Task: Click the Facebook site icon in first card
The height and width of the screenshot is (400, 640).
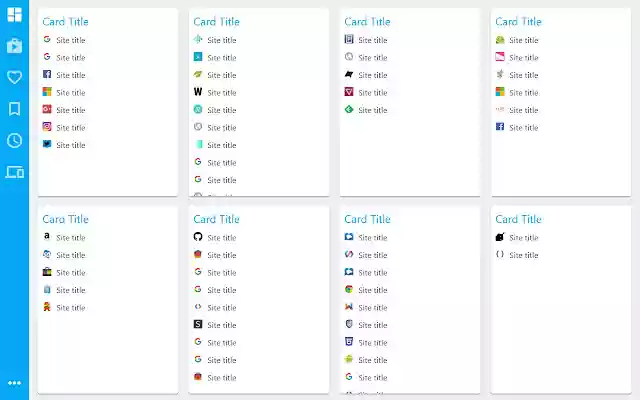Action: click(x=47, y=75)
